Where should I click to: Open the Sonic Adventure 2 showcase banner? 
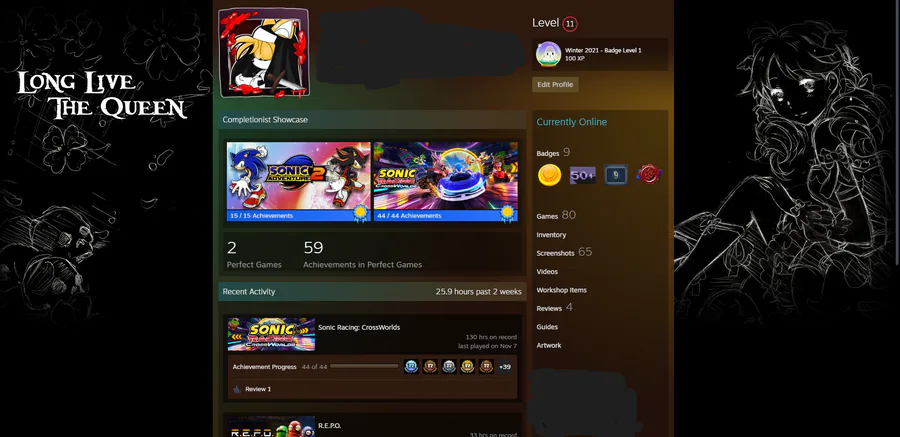[x=298, y=176]
